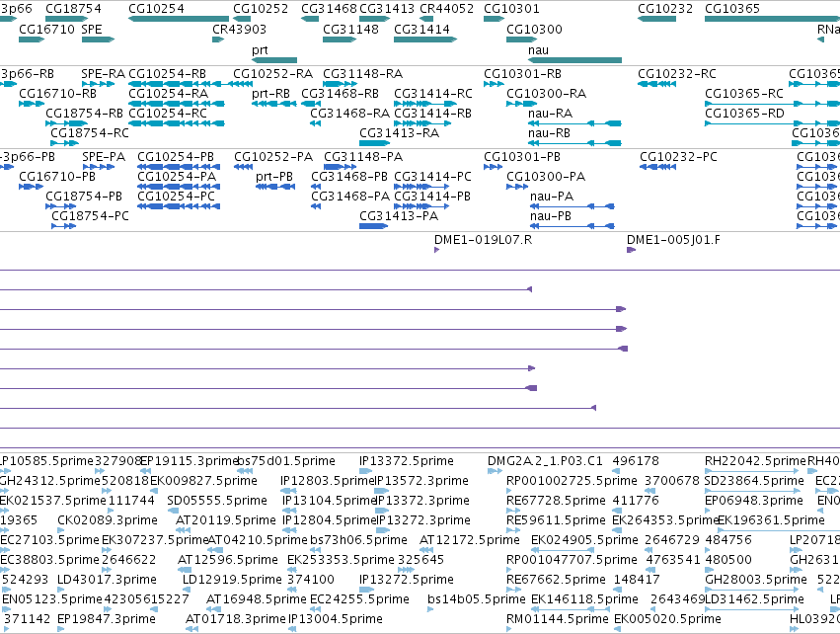Image resolution: width=840 pixels, height=634 pixels.
Task: Select transcript CG10254-RC
Action: (x=168, y=114)
